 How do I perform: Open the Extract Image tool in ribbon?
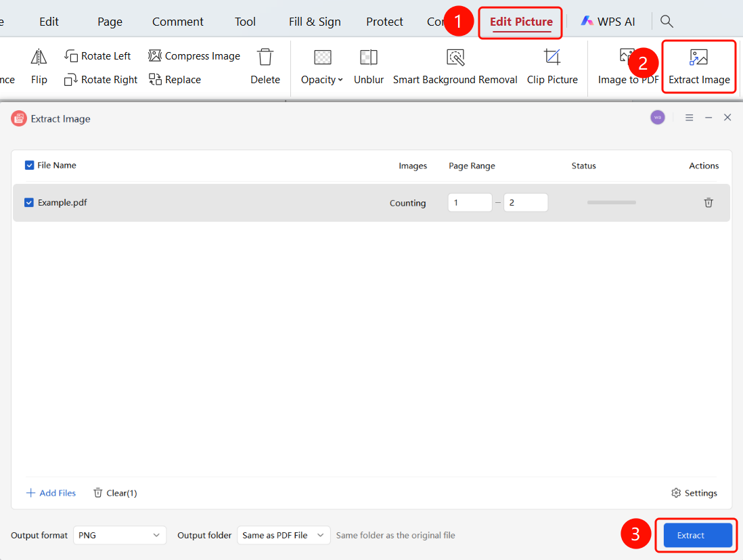(699, 67)
